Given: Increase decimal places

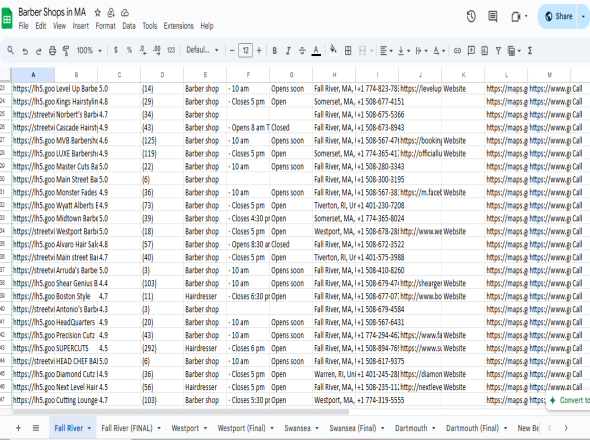Looking at the screenshot, I should point(157,50).
